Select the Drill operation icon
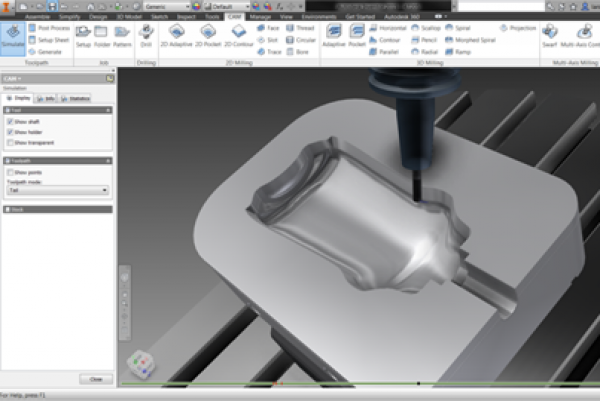This screenshot has width=600, height=401. pos(146,37)
